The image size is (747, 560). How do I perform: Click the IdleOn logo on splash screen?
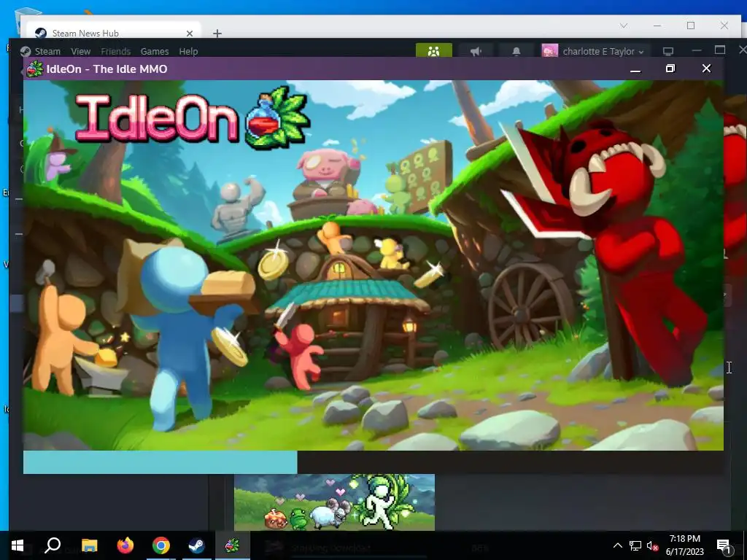[x=193, y=117]
